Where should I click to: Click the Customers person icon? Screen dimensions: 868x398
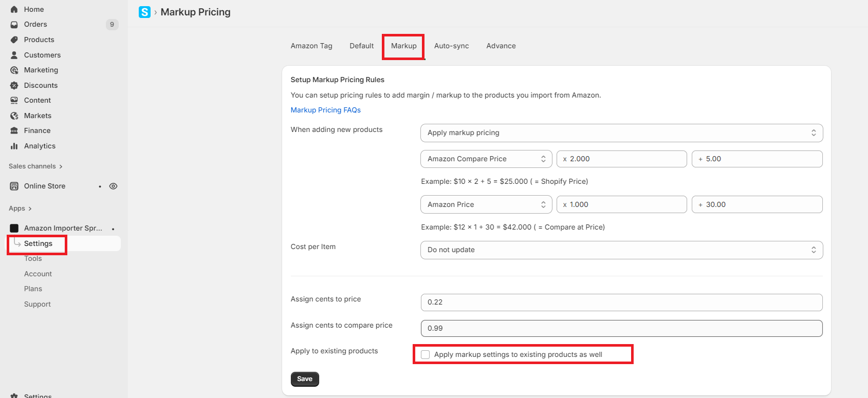(14, 55)
